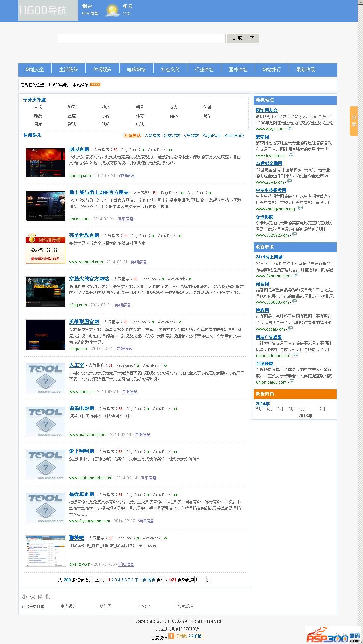Viewport: 363px width, 644px height.
Task: Click the page jump number field
Action: 201,579
